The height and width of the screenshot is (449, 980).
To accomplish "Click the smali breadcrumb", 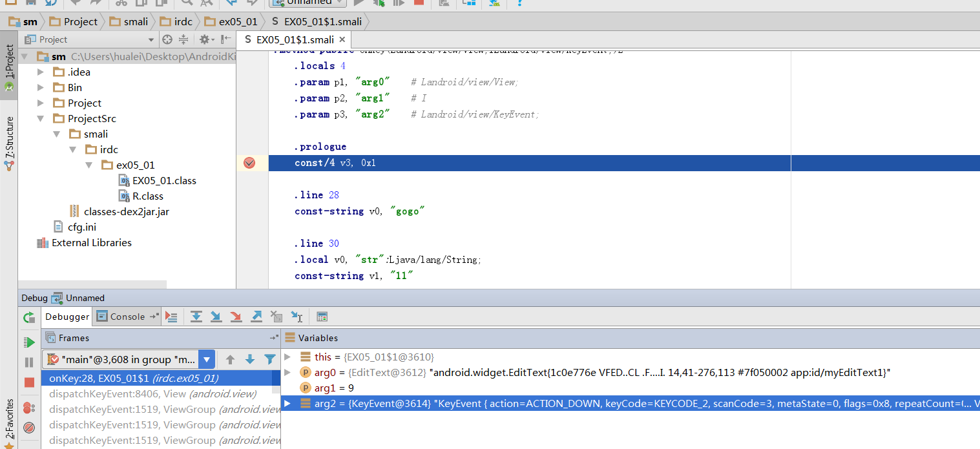I will coord(129,21).
